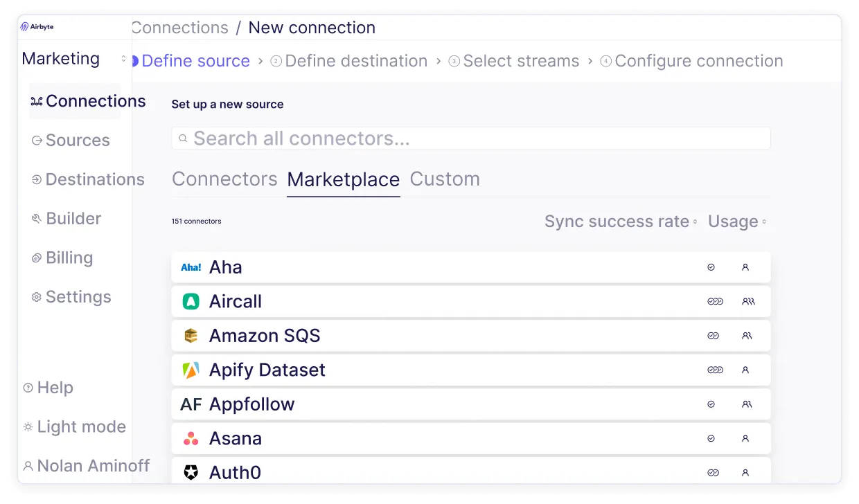Click the Auth0 shield logo icon
Image resolution: width=859 pixels, height=504 pixels.
click(191, 473)
